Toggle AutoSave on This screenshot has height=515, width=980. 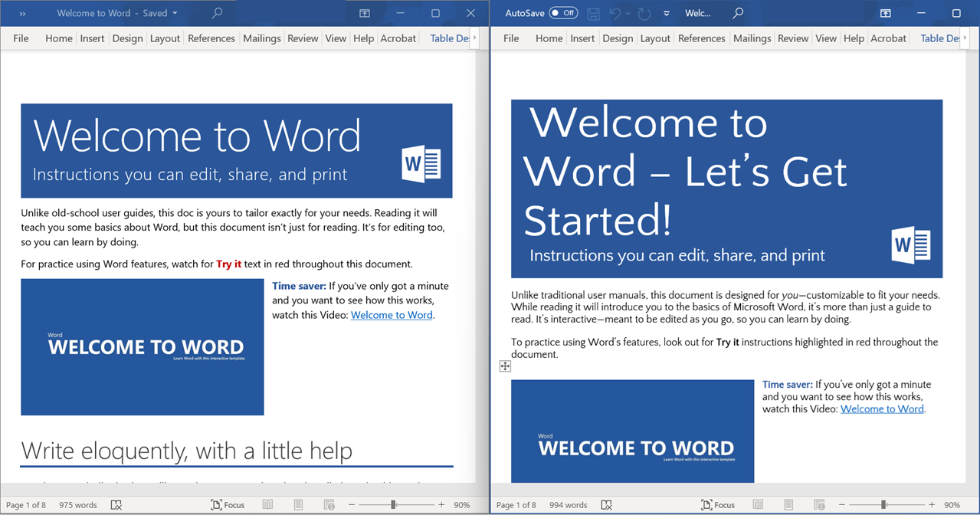pos(564,13)
